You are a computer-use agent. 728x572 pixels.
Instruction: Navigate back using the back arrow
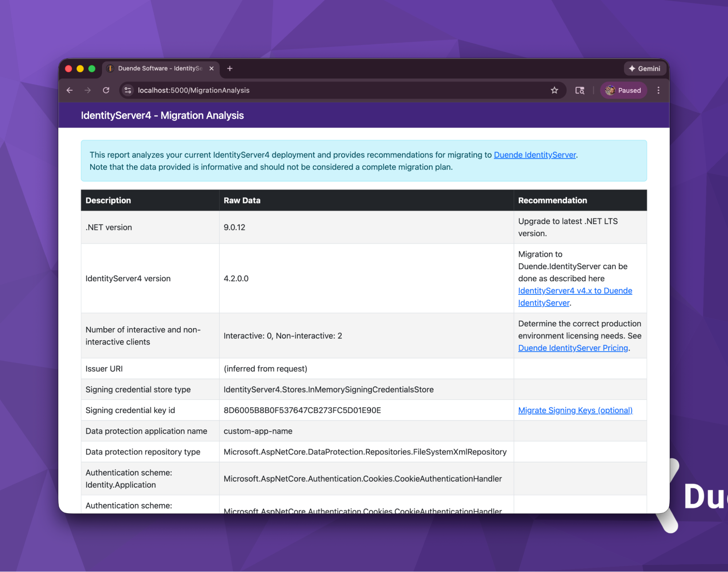tap(69, 90)
